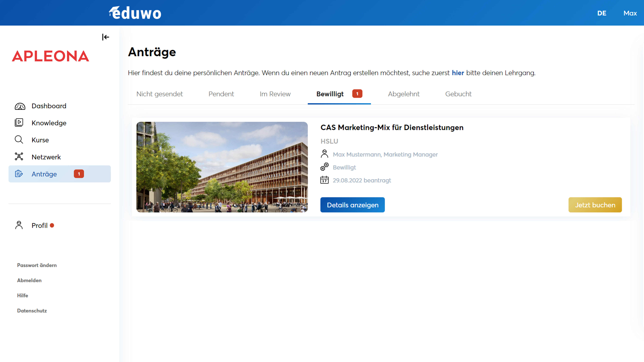Screen dimensions: 644x362
Task: Click the Passwort ändern link
Action: [37, 265]
